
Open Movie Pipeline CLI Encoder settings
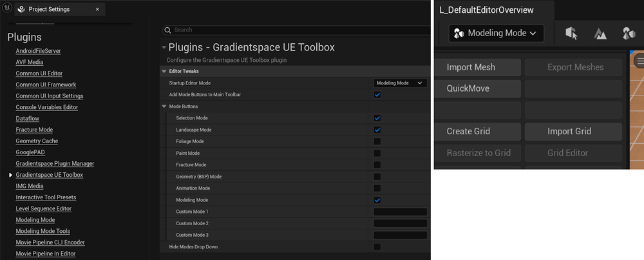click(x=50, y=243)
